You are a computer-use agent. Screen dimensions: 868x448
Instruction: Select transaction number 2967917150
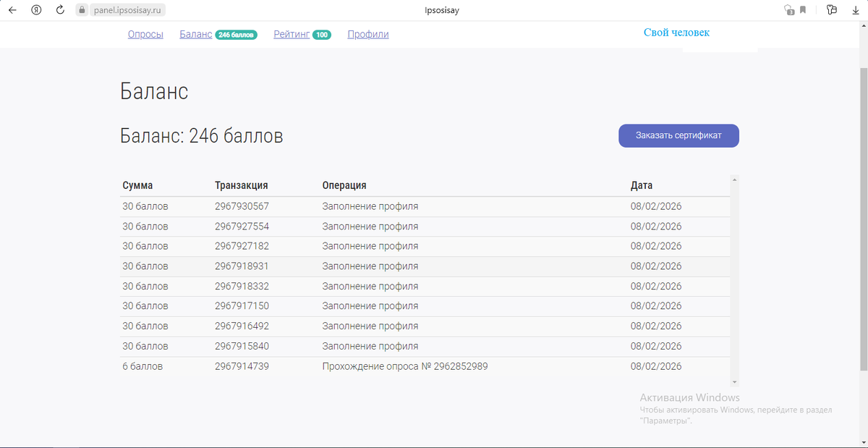click(x=242, y=306)
